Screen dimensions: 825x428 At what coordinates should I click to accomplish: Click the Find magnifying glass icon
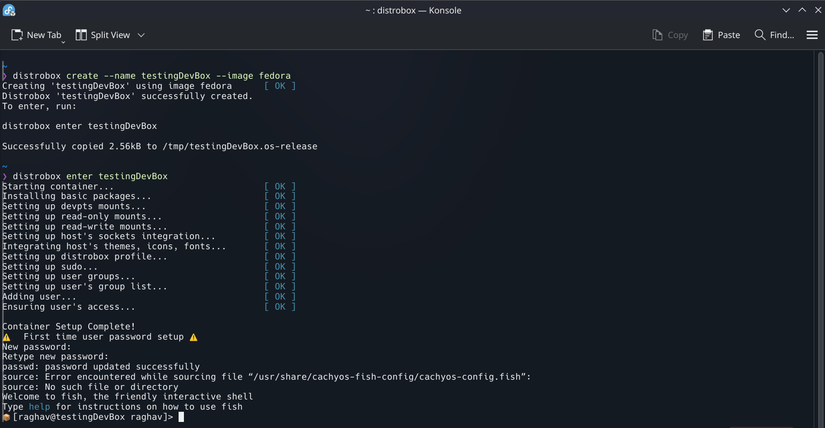click(x=760, y=35)
